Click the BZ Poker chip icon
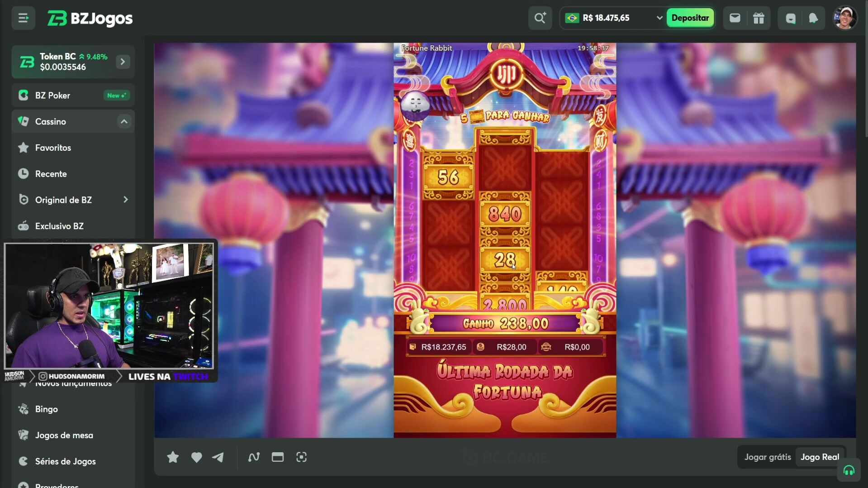 pos(23,95)
